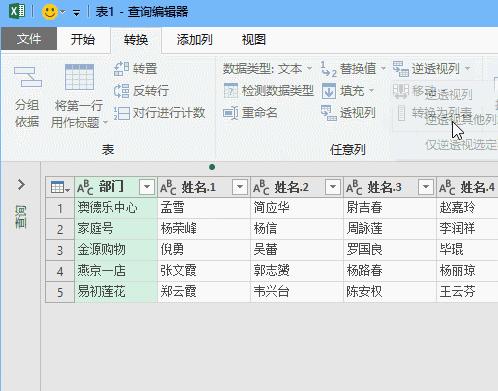
Task: Click the 将第一行用作标题 table icon
Action: click(79, 77)
